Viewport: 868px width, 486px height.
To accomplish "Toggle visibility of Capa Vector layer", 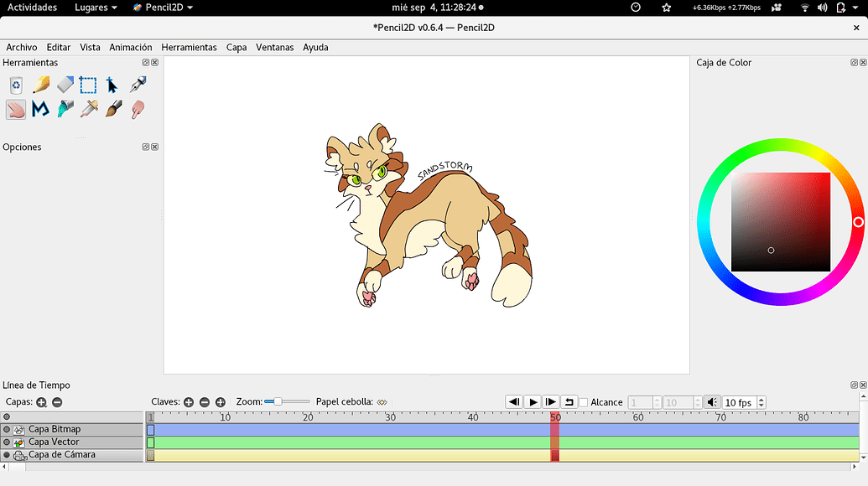I will (7, 442).
